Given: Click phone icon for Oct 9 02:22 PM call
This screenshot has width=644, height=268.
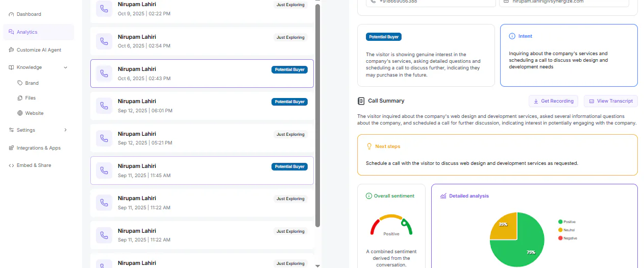Looking at the screenshot, I should pyautogui.click(x=104, y=9).
